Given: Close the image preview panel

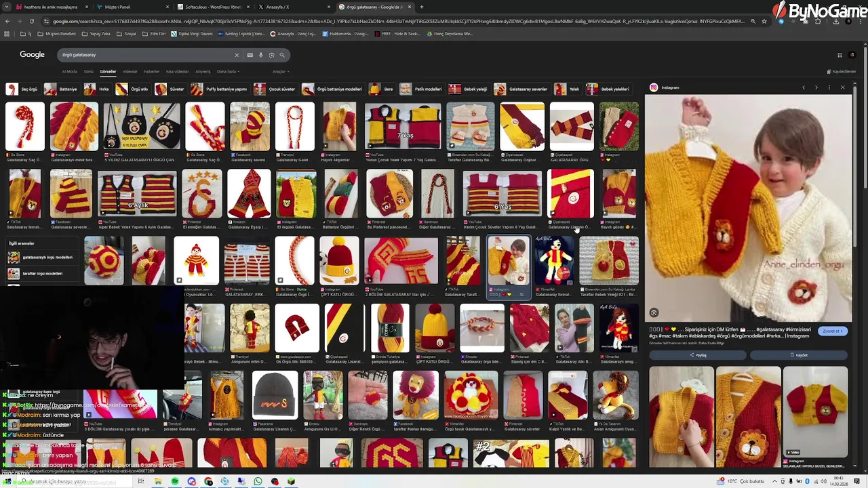Looking at the screenshot, I should pos(842,87).
